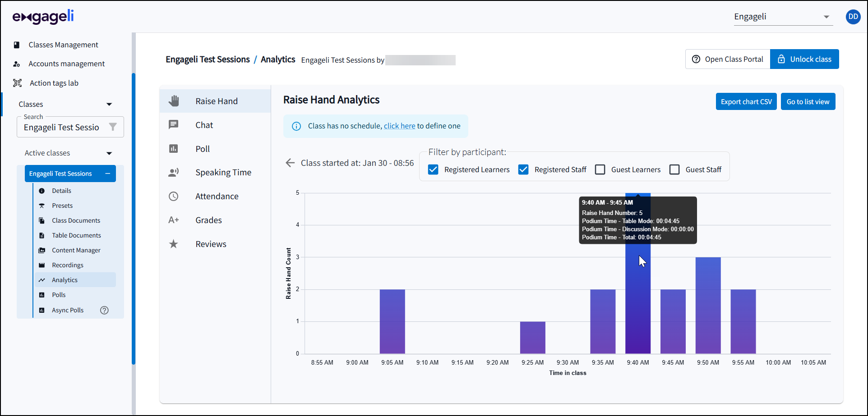
Task: Check Guest Staff filter
Action: pyautogui.click(x=674, y=169)
